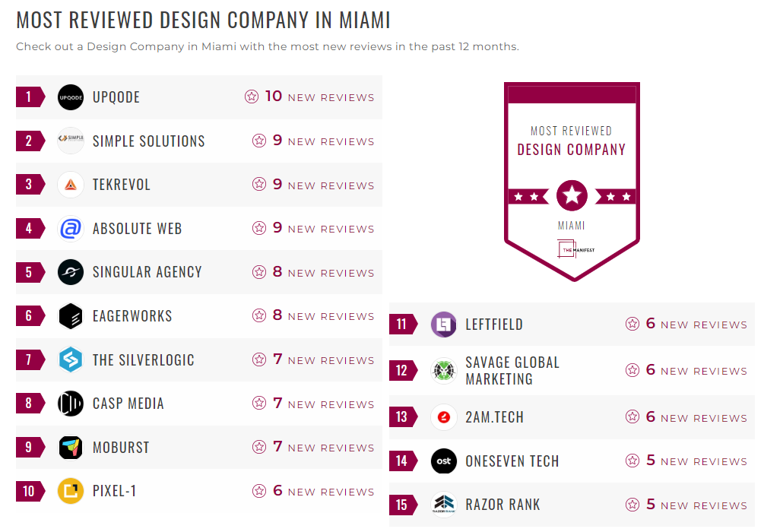Click the Singular Agency logo icon

pyautogui.click(x=71, y=272)
